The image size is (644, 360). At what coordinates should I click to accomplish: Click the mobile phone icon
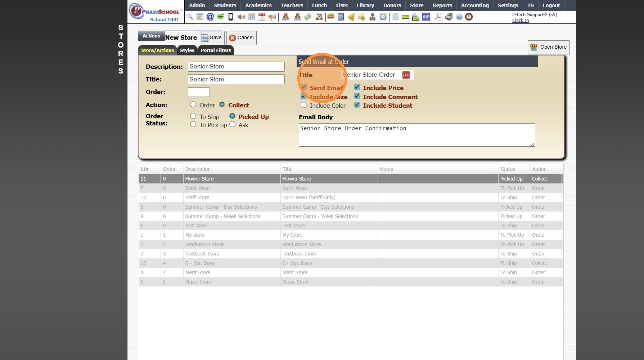coord(231,17)
